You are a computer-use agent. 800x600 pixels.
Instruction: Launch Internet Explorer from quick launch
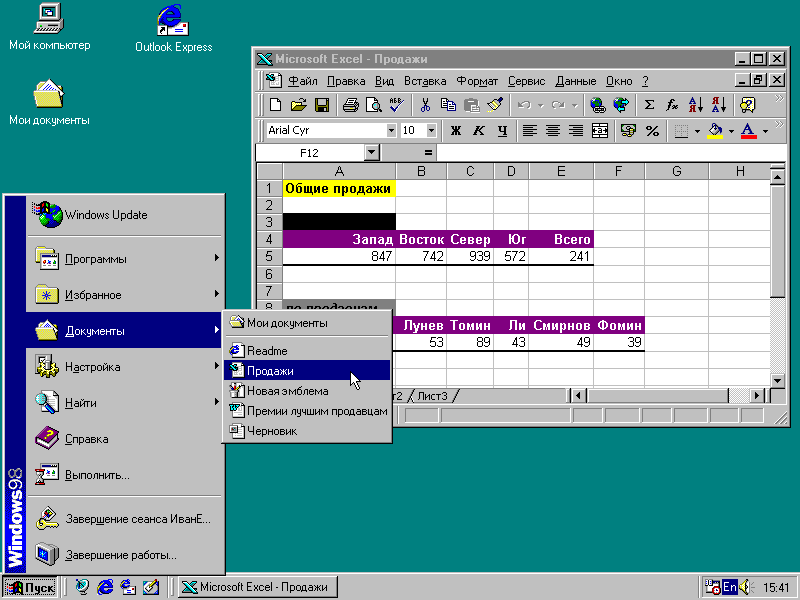click(x=105, y=587)
